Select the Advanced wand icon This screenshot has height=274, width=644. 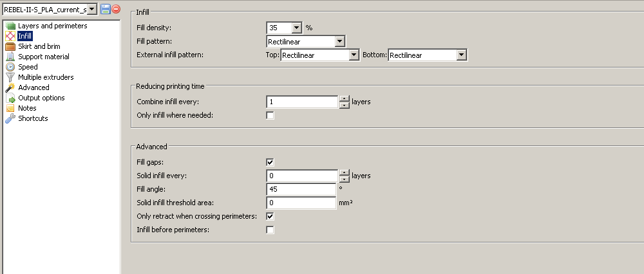click(10, 87)
